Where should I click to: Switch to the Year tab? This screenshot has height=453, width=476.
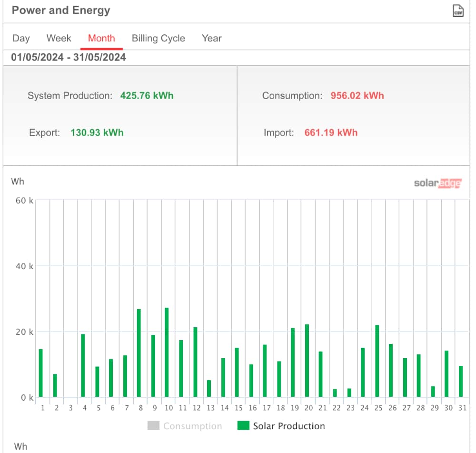[211, 39]
